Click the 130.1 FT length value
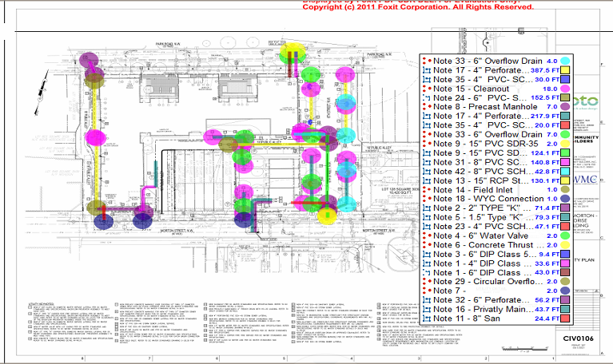This screenshot has height=364, width=613. coord(545,180)
